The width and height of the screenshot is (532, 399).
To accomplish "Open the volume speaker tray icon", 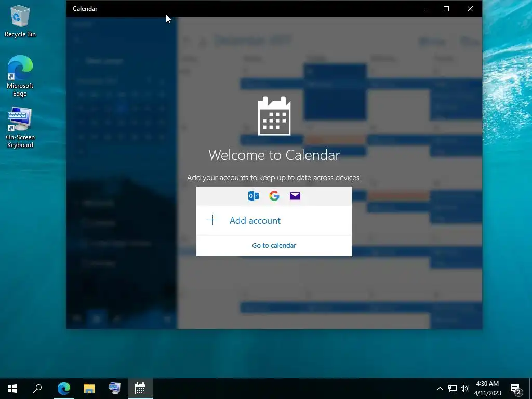I will click(464, 389).
